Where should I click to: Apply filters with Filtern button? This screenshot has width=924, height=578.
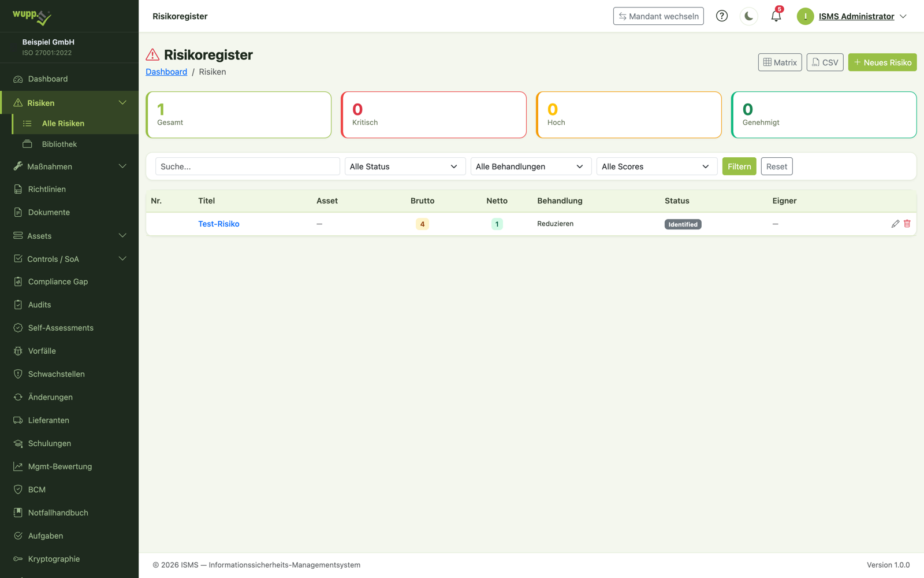click(x=739, y=166)
